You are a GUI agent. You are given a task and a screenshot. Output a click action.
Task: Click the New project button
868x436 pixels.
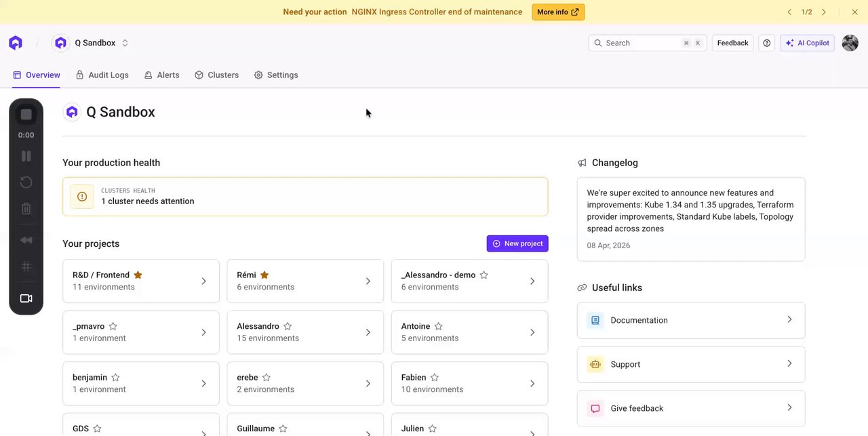coord(517,243)
